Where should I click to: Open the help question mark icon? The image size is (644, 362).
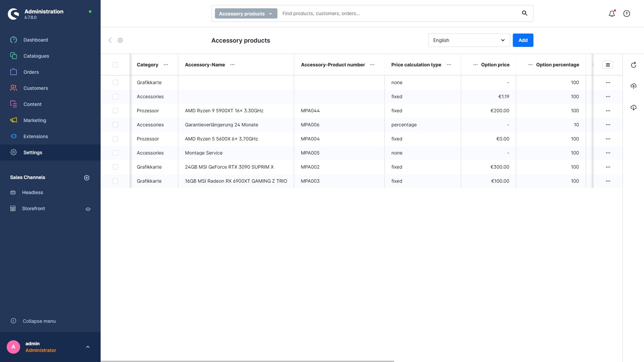click(627, 14)
